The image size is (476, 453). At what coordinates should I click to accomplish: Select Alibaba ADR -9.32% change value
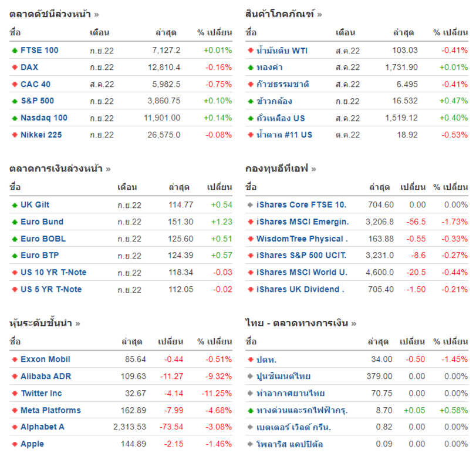(x=218, y=376)
